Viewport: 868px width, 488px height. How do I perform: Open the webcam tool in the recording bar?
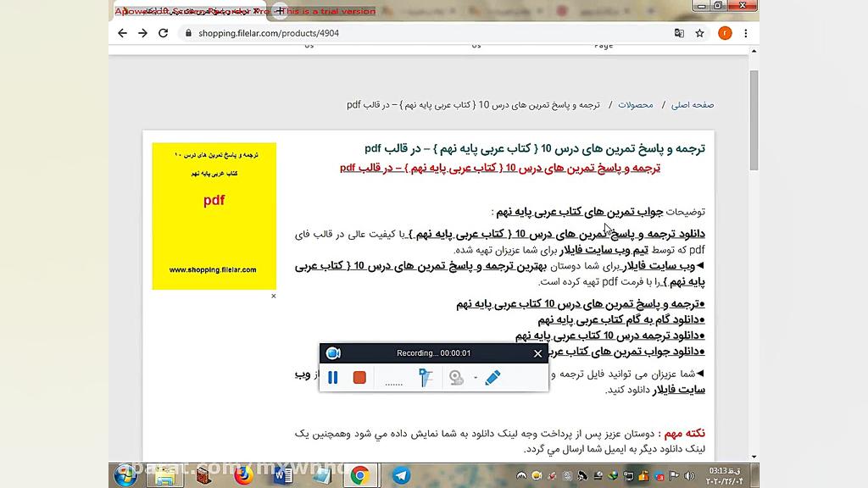(456, 378)
